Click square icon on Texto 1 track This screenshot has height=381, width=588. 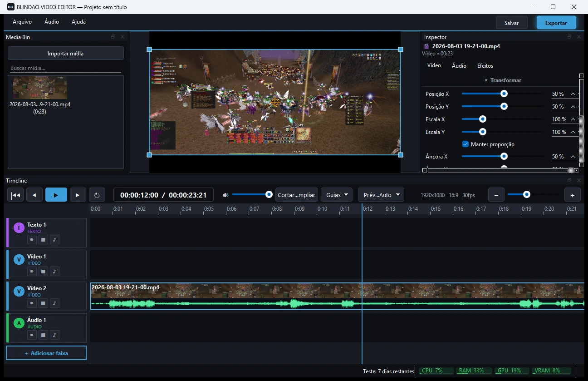43,240
